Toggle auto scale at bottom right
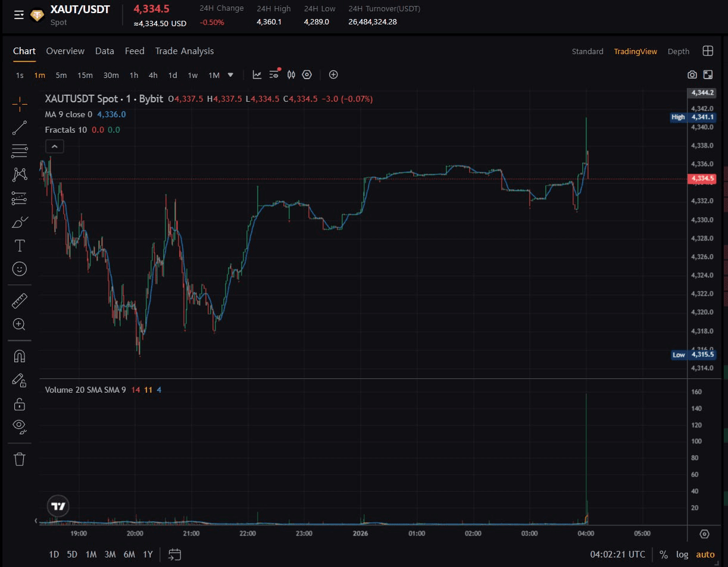728x567 pixels. [x=705, y=555]
